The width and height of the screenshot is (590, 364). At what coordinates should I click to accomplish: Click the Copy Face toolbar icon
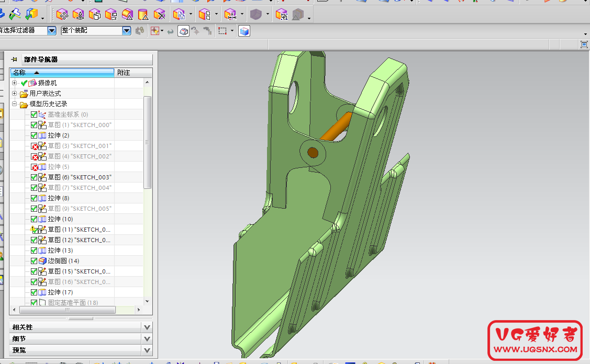(x=179, y=15)
